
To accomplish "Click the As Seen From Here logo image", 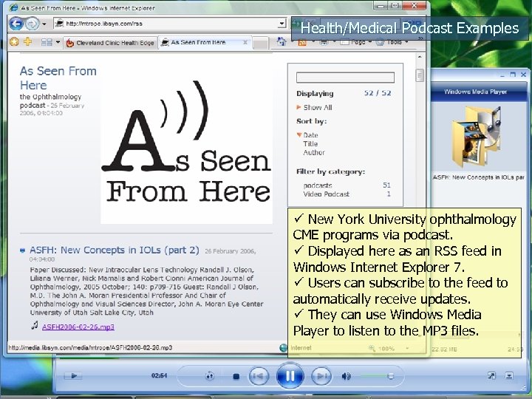I will (x=187, y=144).
